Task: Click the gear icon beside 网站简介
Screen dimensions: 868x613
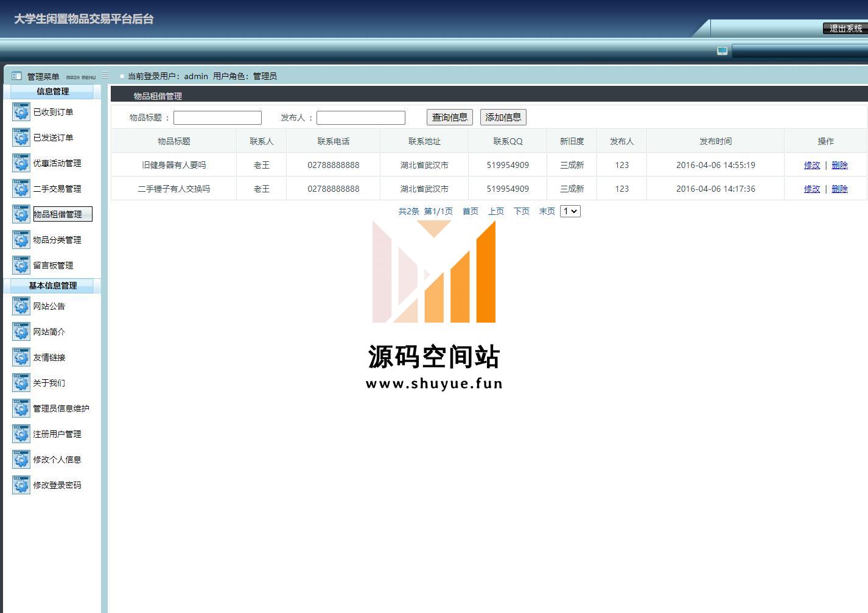Action: point(21,332)
